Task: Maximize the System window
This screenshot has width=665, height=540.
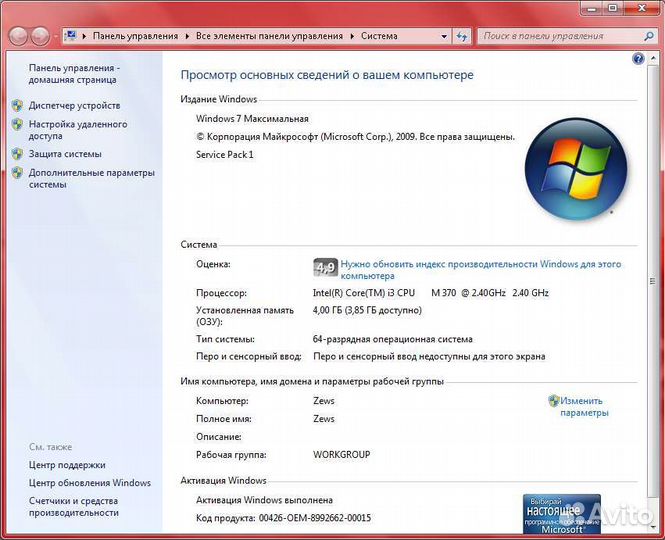Action: 612,8
